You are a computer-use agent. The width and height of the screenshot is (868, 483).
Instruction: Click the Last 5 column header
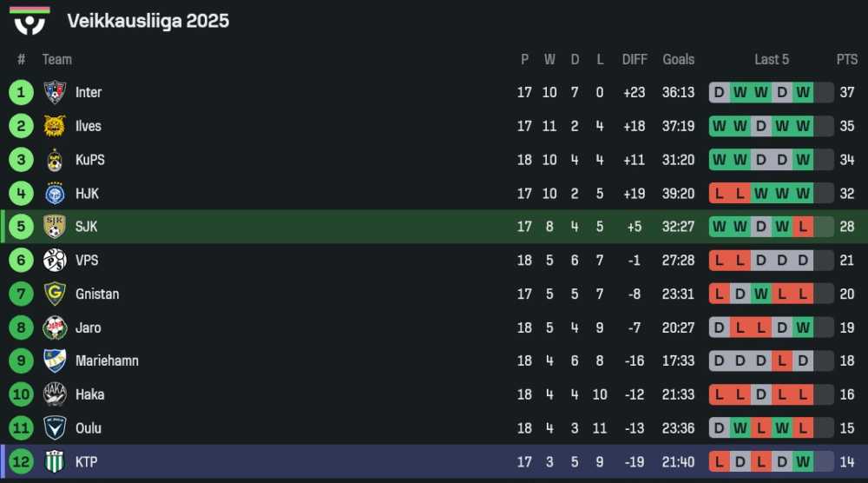pos(772,59)
